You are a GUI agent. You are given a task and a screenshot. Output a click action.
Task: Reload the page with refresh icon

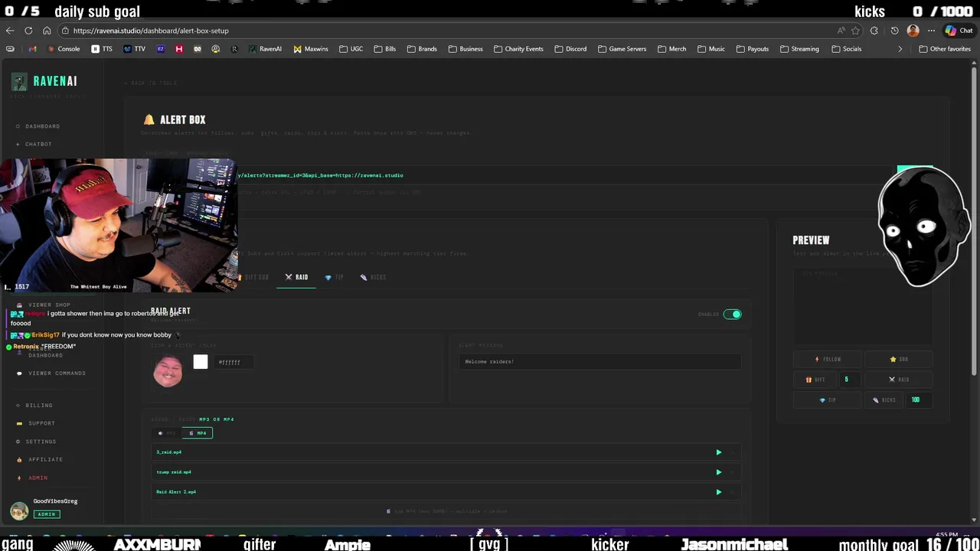pyautogui.click(x=28, y=31)
